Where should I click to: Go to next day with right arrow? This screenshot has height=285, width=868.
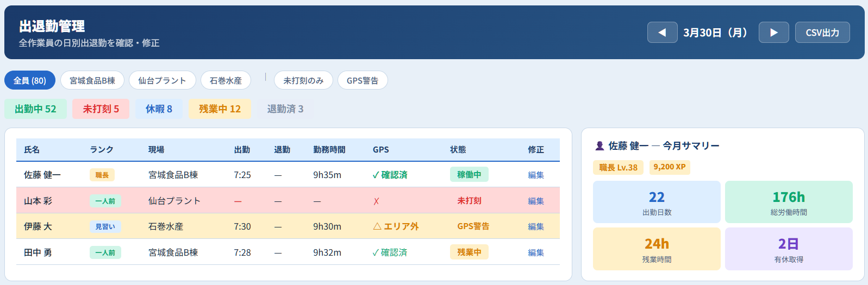(773, 33)
